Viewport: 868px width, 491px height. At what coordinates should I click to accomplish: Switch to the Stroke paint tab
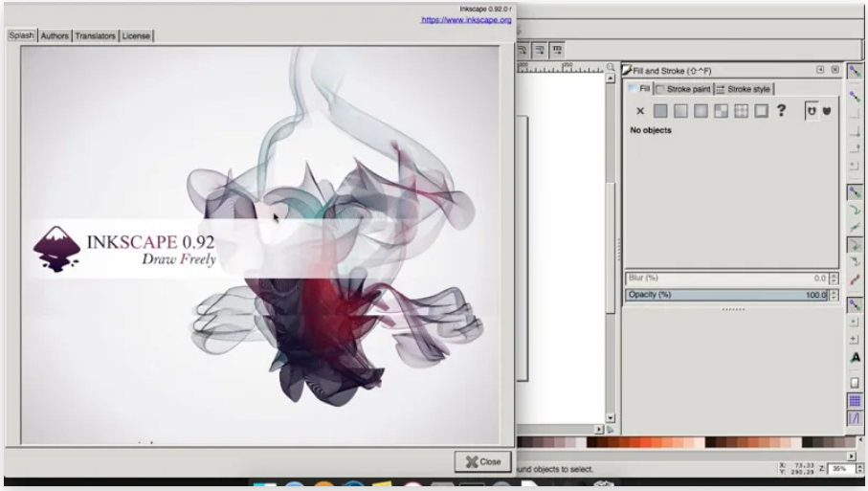[x=683, y=89]
